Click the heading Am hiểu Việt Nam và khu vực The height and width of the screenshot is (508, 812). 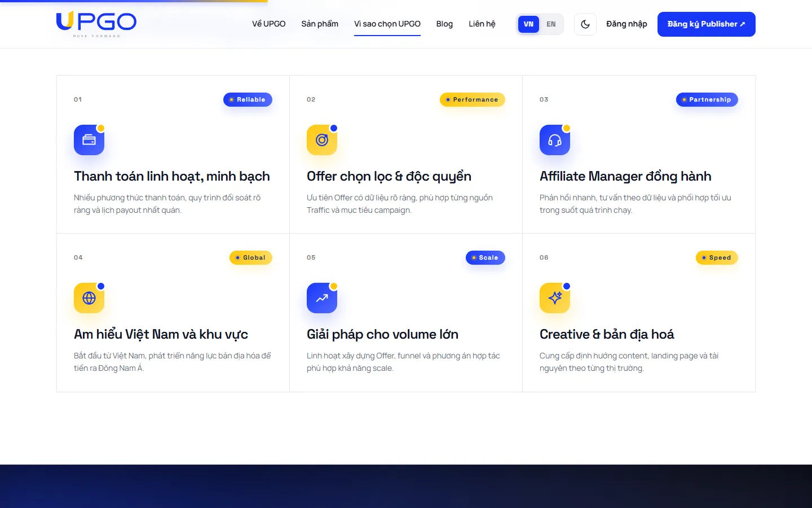point(161,334)
